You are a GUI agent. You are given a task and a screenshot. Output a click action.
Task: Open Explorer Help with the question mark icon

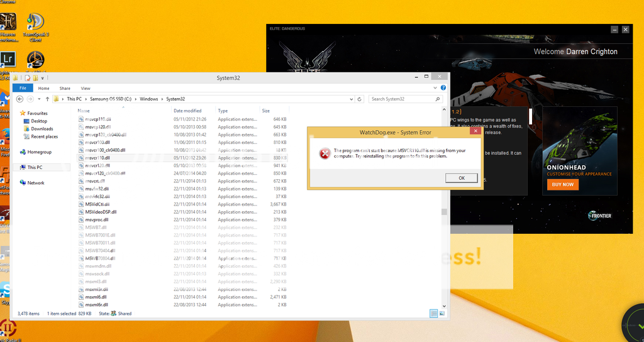(443, 88)
